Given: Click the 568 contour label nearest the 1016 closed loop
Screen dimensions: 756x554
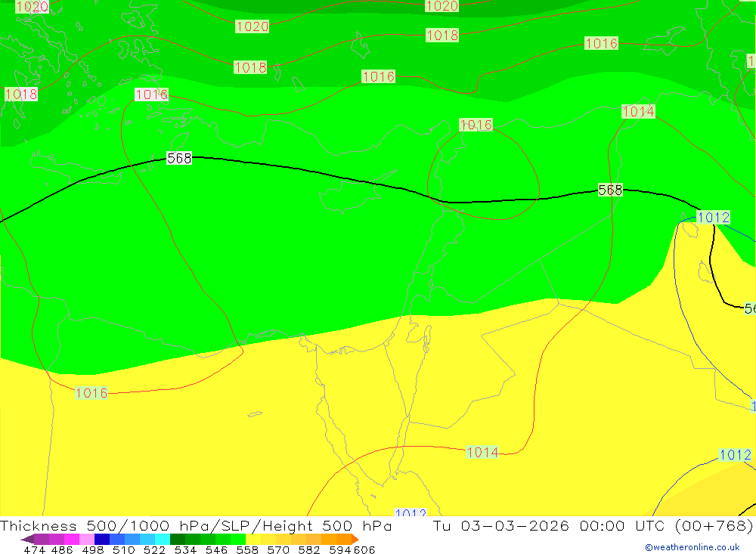Looking at the screenshot, I should tap(610, 190).
